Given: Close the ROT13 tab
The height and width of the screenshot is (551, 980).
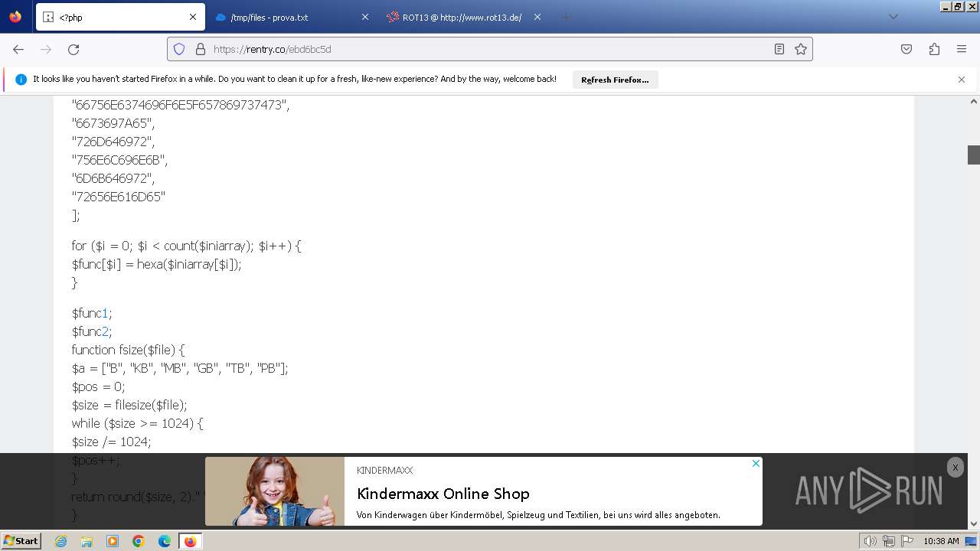Looking at the screenshot, I should coord(537,17).
